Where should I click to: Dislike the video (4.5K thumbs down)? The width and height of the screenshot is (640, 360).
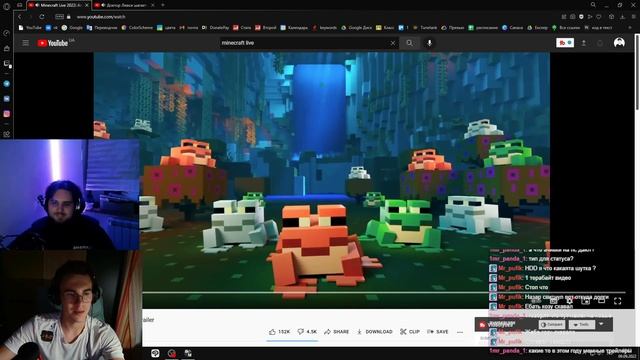[x=307, y=332]
